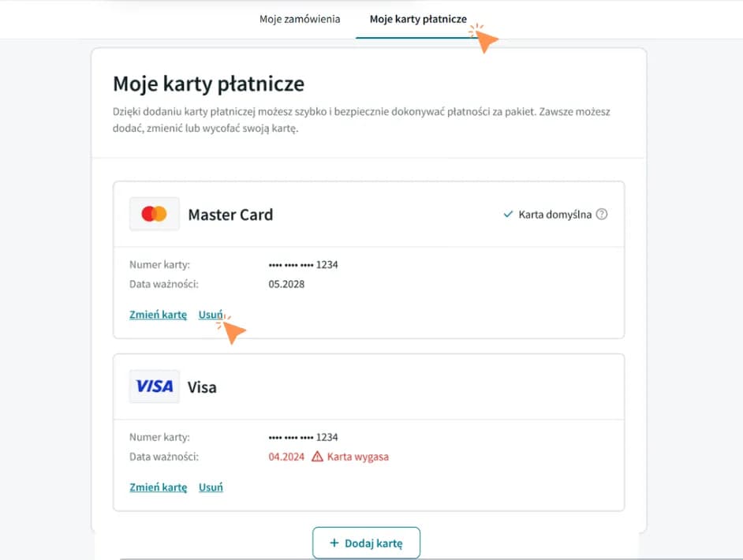
Task: Open the help question mark beside Karta domyślna
Action: click(x=602, y=215)
